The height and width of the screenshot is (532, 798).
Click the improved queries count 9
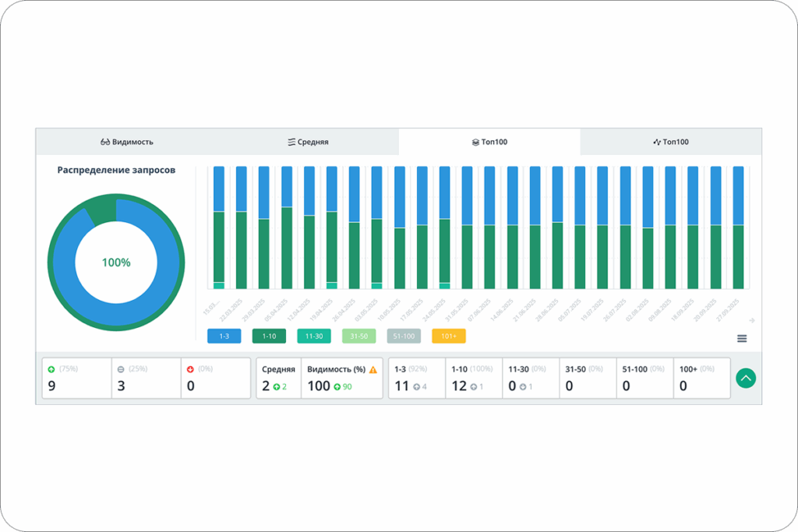point(51,386)
